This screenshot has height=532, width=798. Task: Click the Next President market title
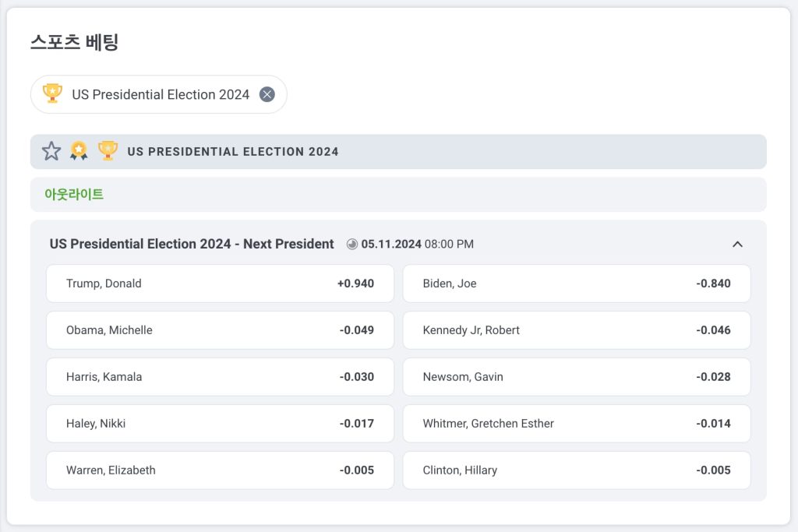[192, 244]
